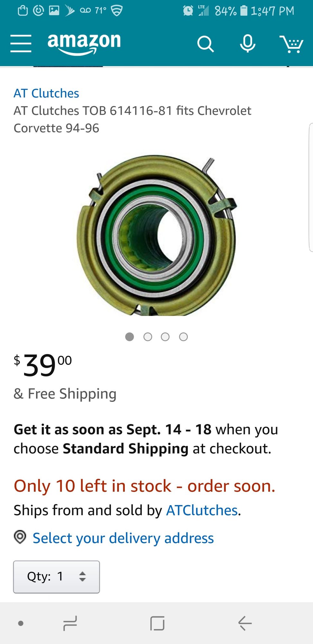
Task: Click the quantity dropdown arrows
Action: click(x=83, y=577)
